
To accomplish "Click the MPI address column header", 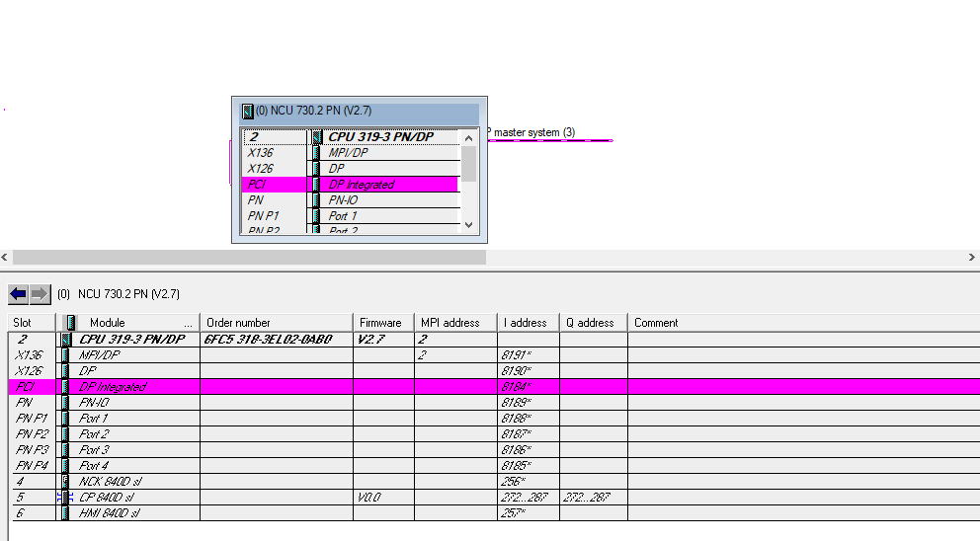I will pos(455,323).
